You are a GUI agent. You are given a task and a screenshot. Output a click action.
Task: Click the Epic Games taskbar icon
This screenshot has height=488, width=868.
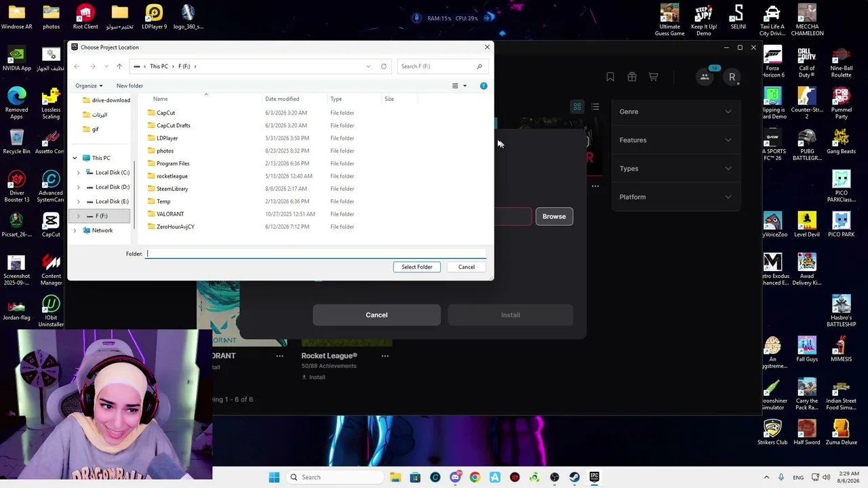click(595, 478)
